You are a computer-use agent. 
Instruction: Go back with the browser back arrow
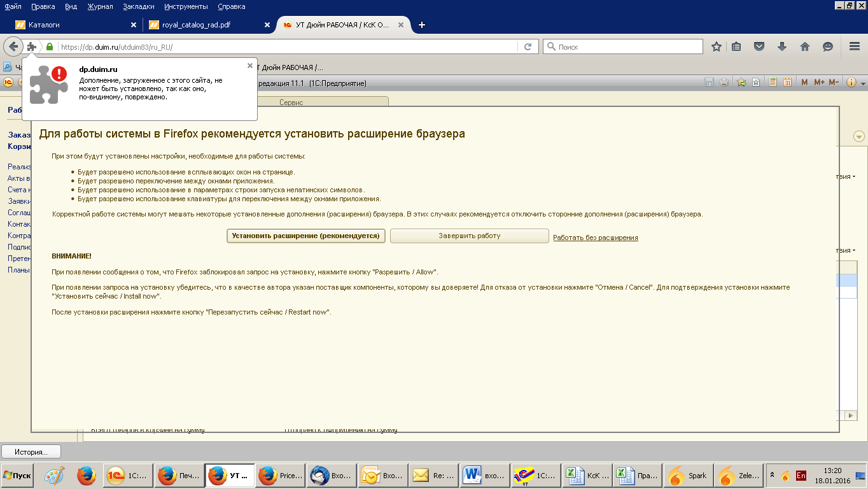tap(13, 46)
